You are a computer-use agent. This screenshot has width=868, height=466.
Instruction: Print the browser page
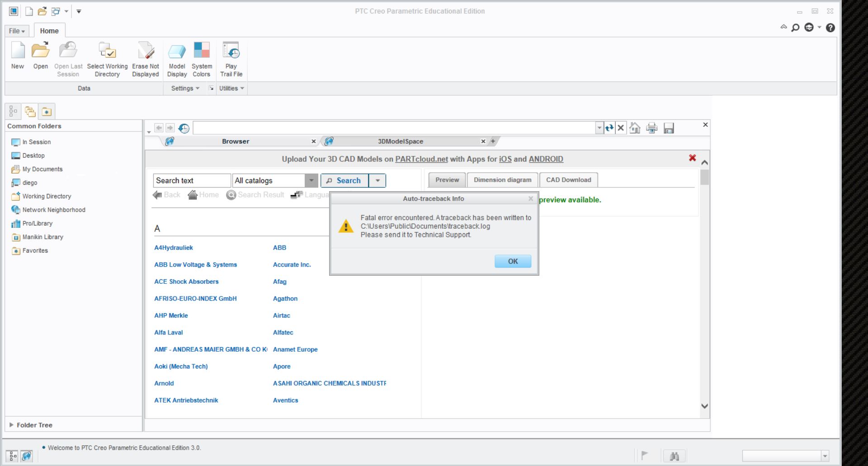click(651, 128)
